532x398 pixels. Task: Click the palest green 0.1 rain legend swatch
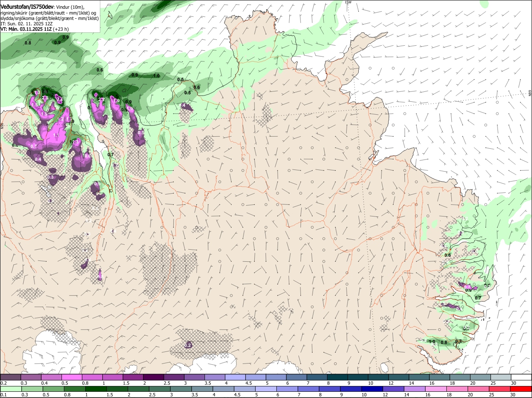click(x=10, y=389)
